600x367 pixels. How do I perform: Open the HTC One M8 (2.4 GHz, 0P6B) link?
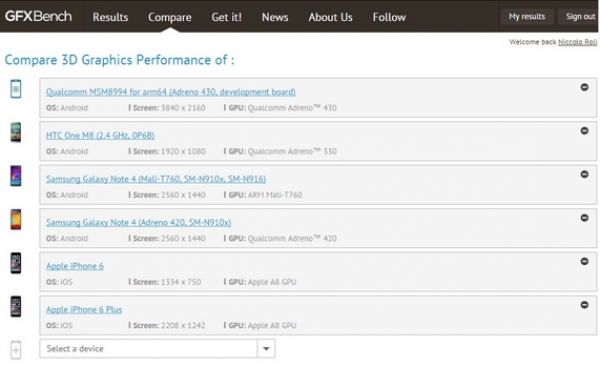[100, 135]
